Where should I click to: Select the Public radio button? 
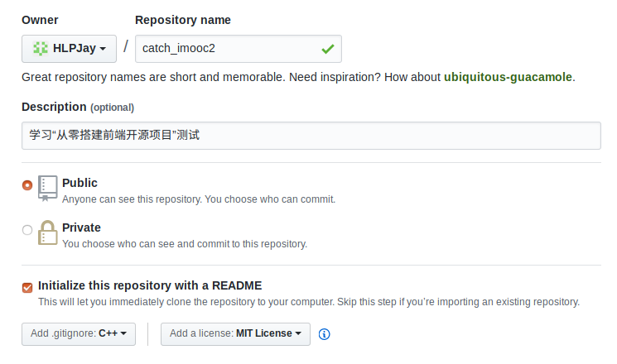tap(27, 185)
